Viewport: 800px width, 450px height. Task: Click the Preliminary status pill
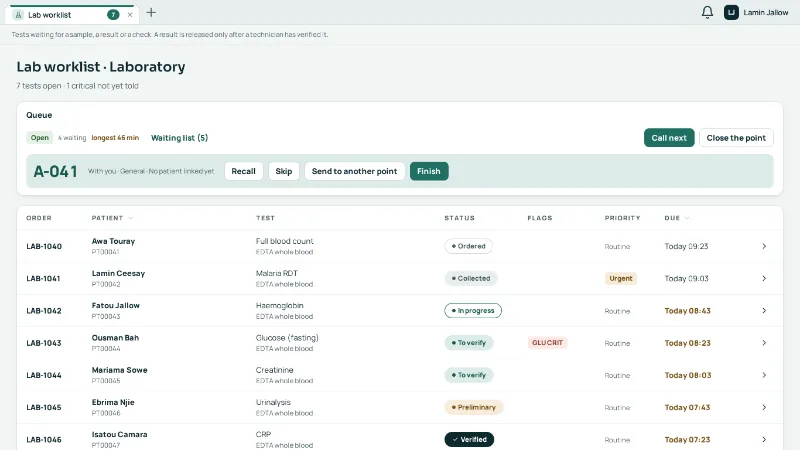point(473,407)
